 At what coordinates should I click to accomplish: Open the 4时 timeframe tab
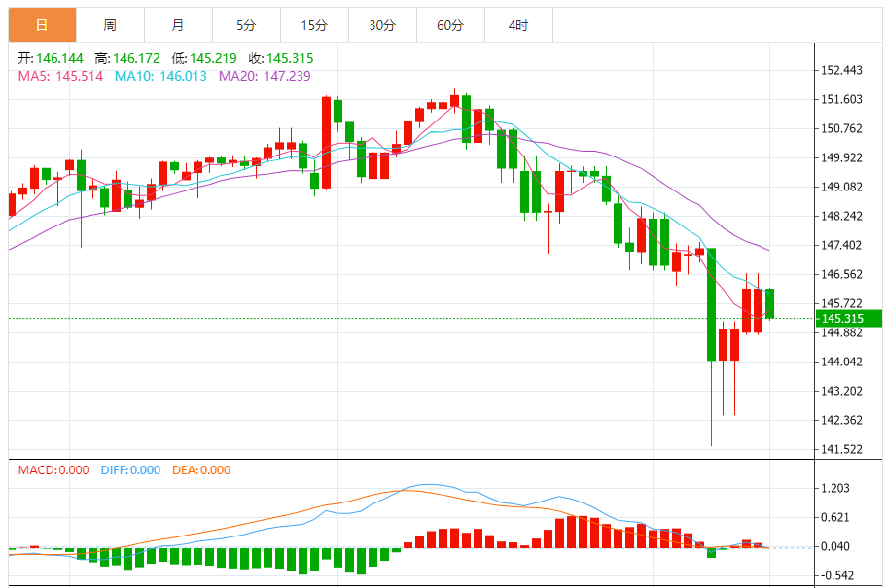pos(518,25)
